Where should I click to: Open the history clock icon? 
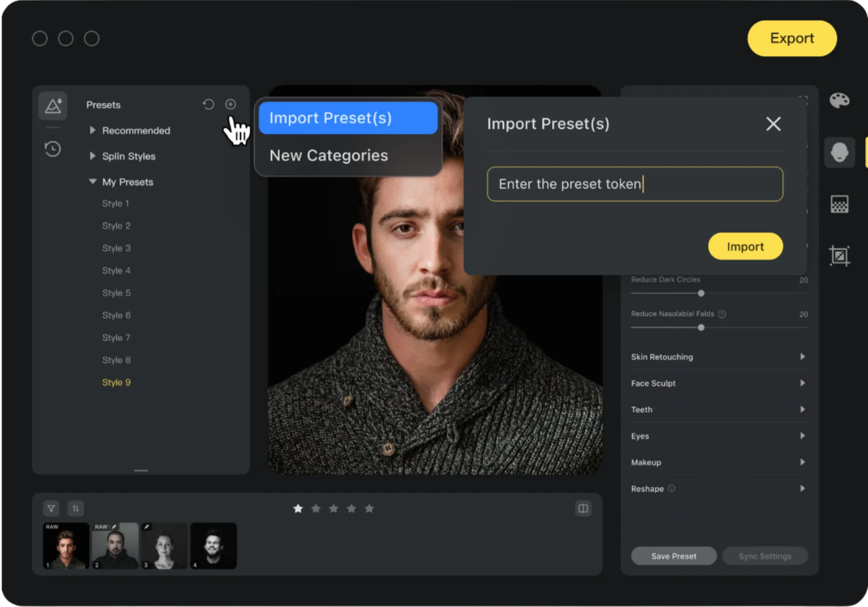click(x=53, y=149)
